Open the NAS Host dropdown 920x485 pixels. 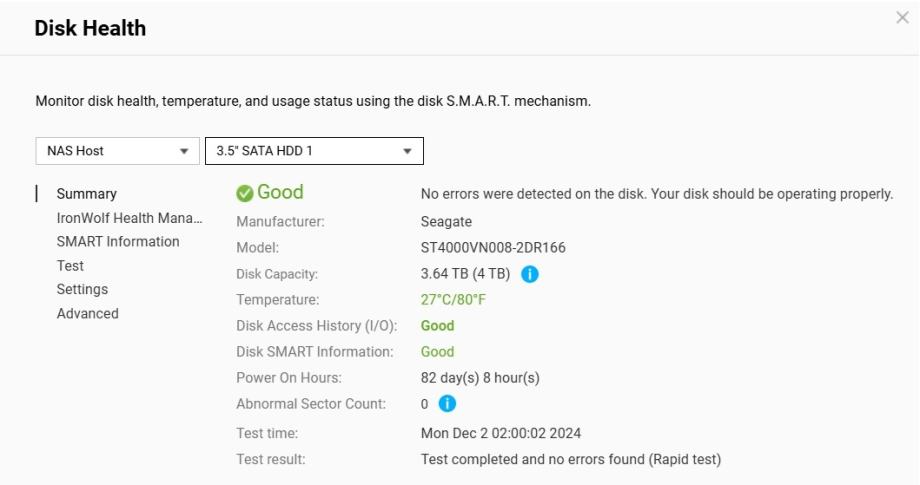116,151
